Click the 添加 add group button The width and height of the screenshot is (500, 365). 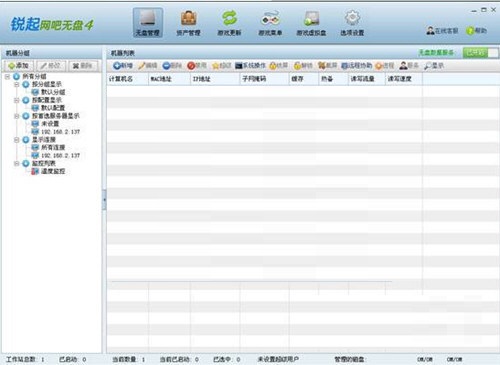(x=19, y=66)
